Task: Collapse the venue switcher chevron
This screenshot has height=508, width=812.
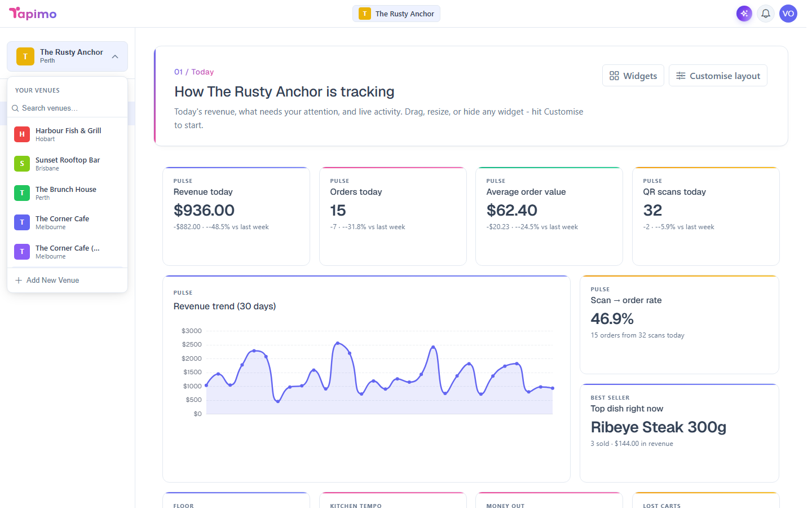Action: click(x=115, y=56)
